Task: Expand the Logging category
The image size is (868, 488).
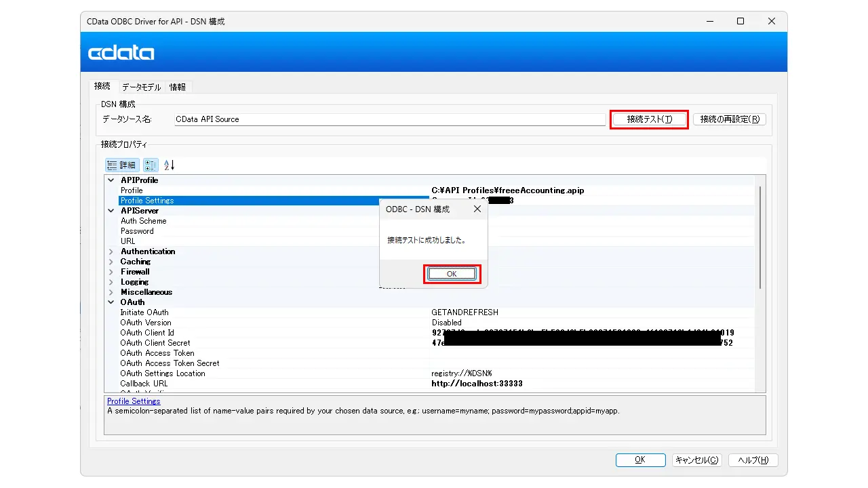Action: tap(111, 282)
